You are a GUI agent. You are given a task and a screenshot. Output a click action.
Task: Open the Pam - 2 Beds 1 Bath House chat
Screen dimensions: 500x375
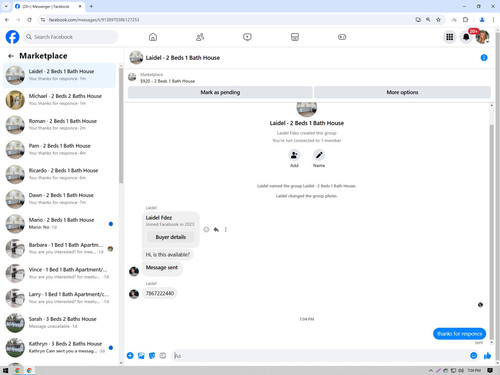point(59,149)
